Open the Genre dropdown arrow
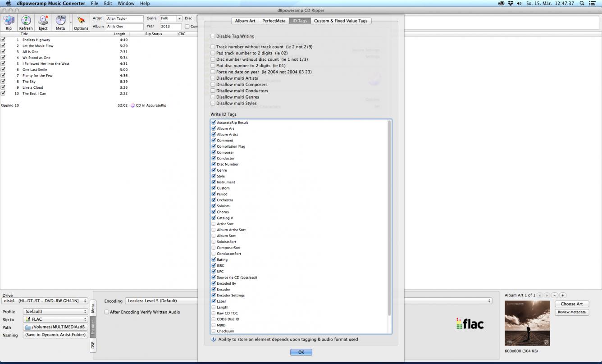This screenshot has height=364, width=602. [x=179, y=18]
